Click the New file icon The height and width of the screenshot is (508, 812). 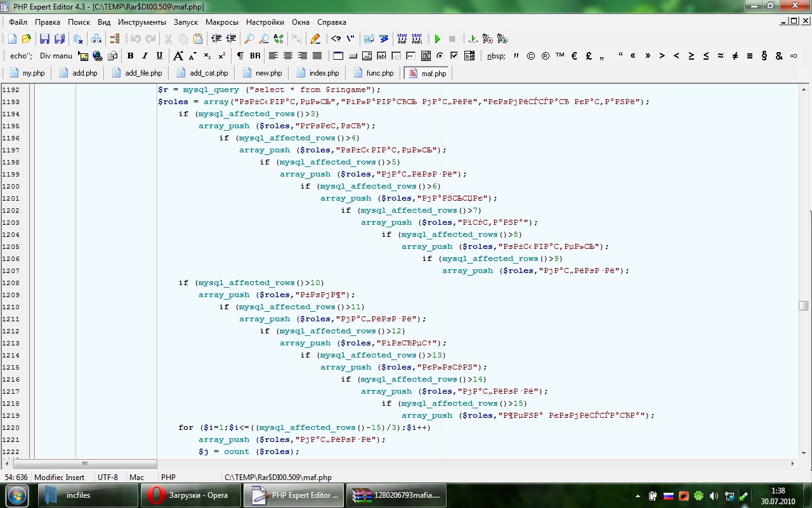pyautogui.click(x=12, y=39)
